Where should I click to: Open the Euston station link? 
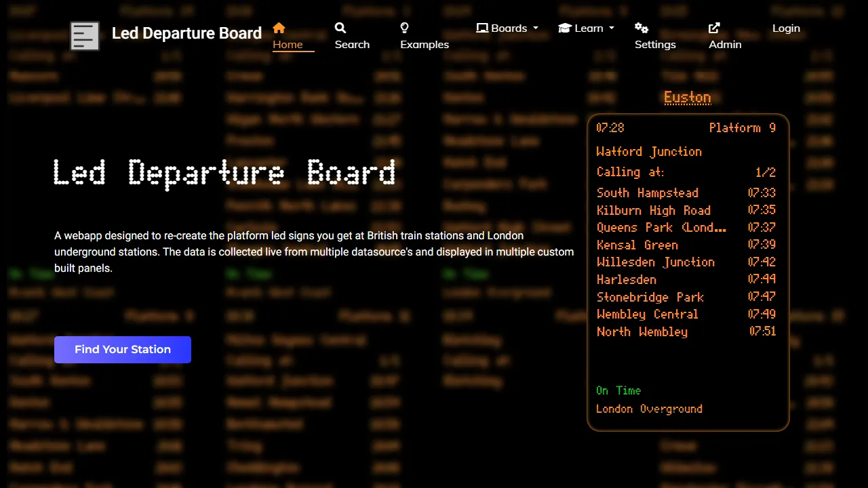pos(687,97)
